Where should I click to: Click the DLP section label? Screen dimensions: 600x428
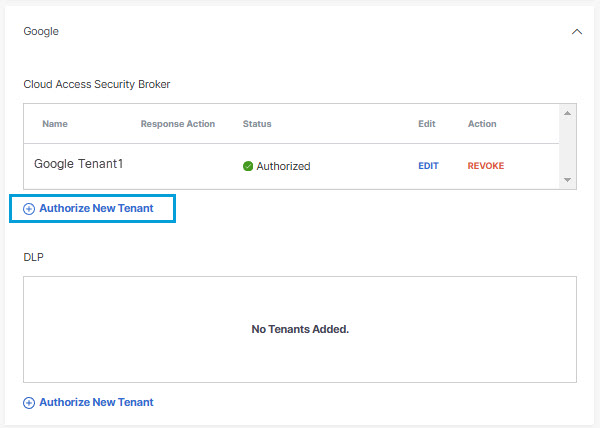pos(34,257)
